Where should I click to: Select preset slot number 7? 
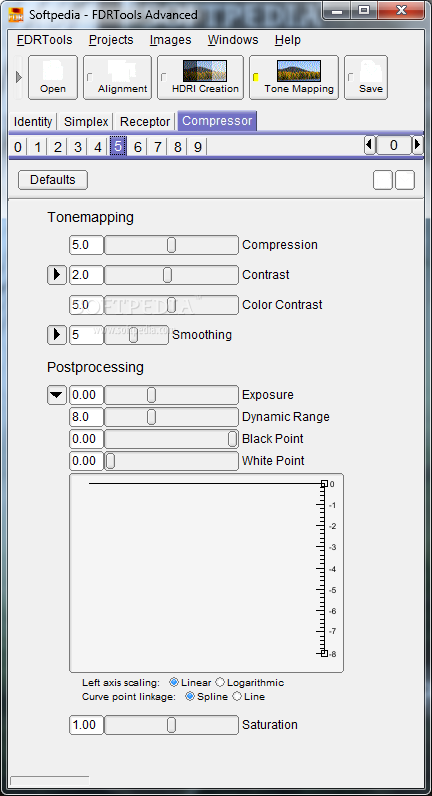[x=158, y=147]
